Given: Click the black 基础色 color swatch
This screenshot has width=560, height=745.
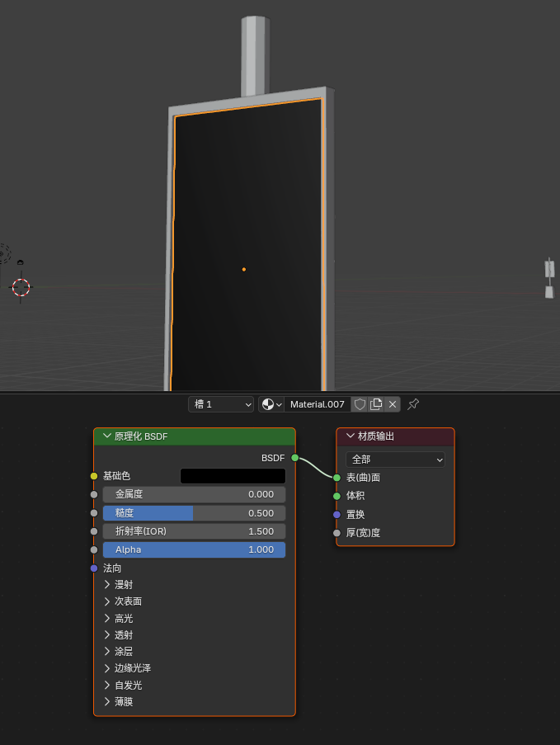Looking at the screenshot, I should [x=233, y=476].
